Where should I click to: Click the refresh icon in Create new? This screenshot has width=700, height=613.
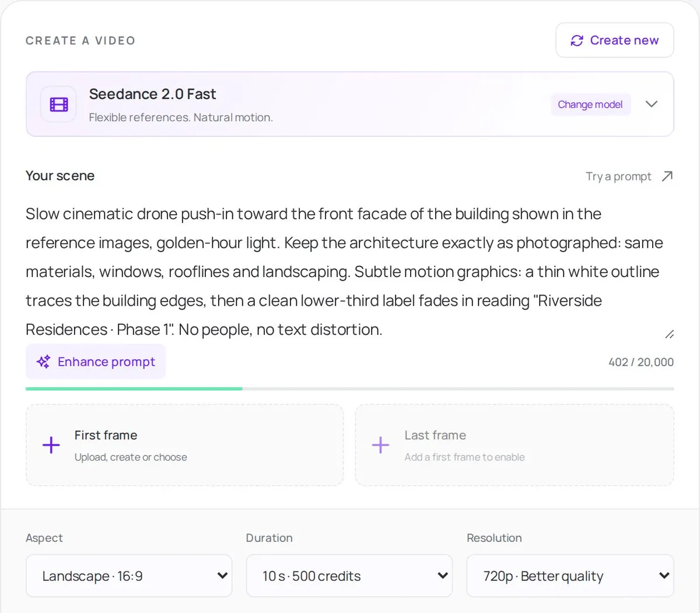point(577,40)
